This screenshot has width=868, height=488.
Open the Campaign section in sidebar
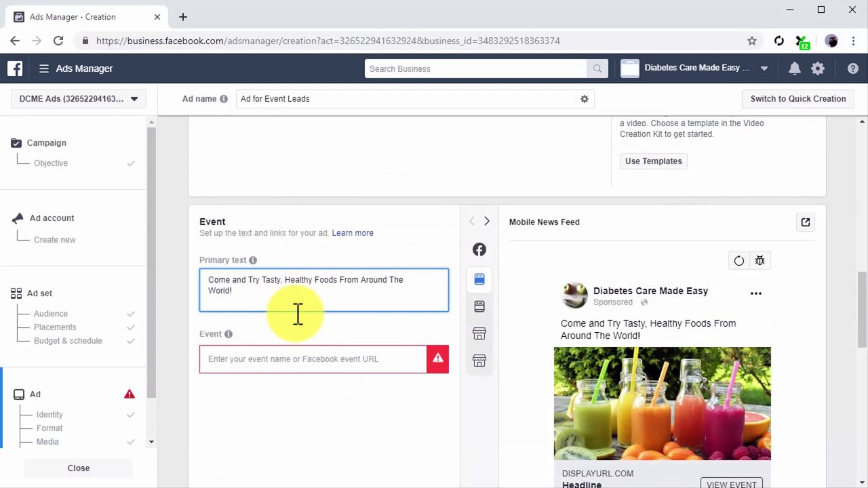(47, 143)
